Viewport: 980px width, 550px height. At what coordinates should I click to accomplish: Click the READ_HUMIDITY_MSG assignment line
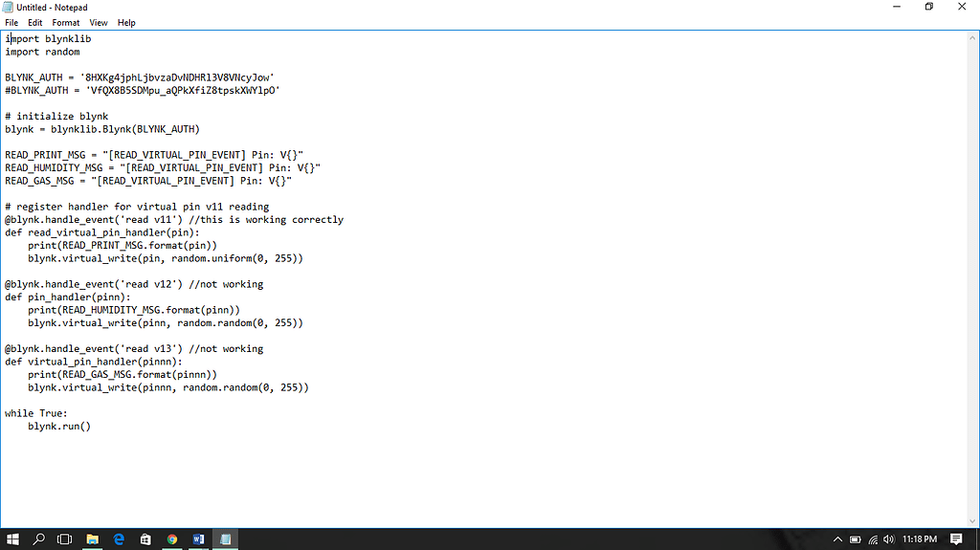tap(163, 168)
